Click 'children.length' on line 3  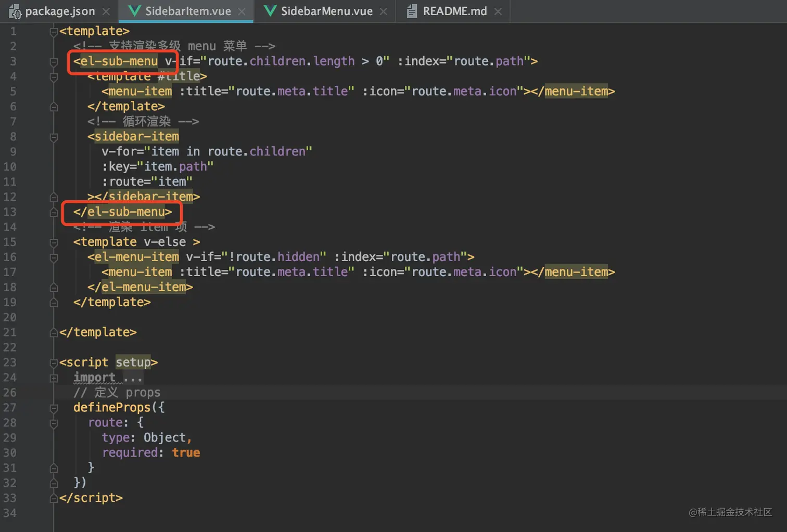click(x=302, y=61)
